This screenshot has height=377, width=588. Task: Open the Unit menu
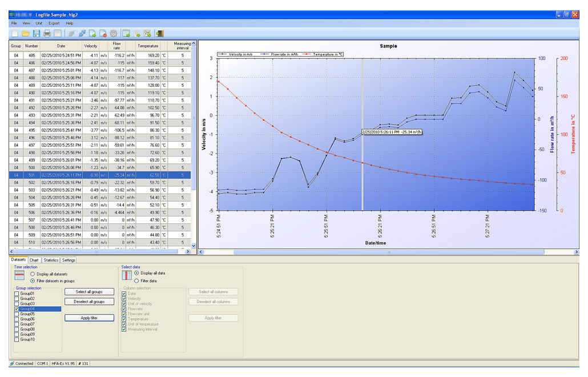tap(39, 23)
